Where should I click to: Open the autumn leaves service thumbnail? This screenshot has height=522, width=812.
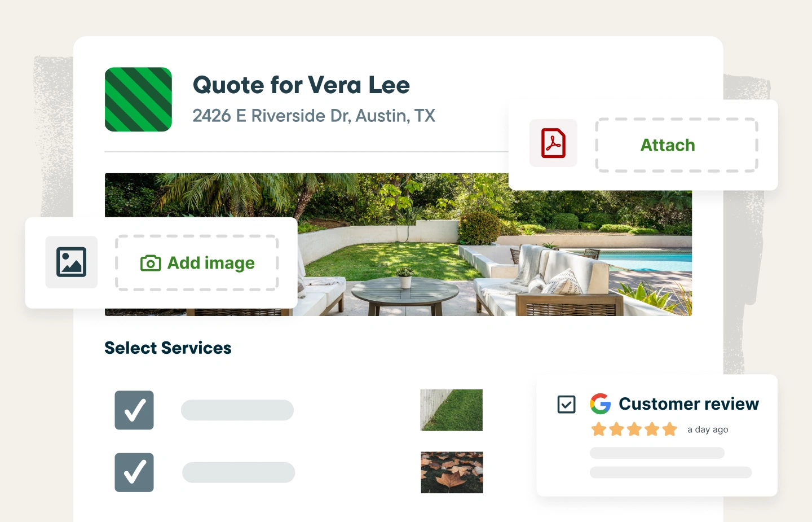[452, 472]
